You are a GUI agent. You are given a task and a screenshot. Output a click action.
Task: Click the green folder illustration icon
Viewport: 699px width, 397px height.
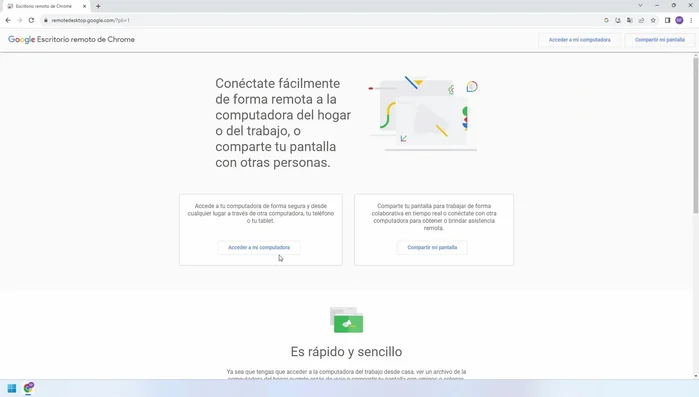tap(347, 320)
